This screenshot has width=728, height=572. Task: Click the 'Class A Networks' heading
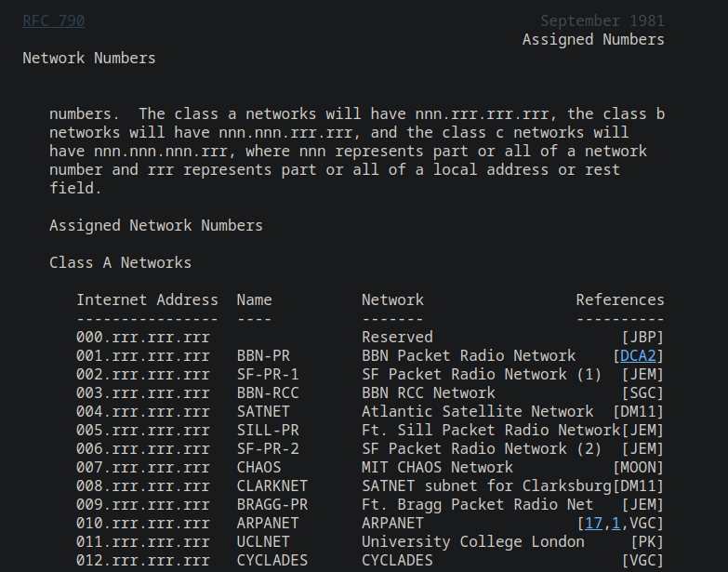(x=120, y=263)
